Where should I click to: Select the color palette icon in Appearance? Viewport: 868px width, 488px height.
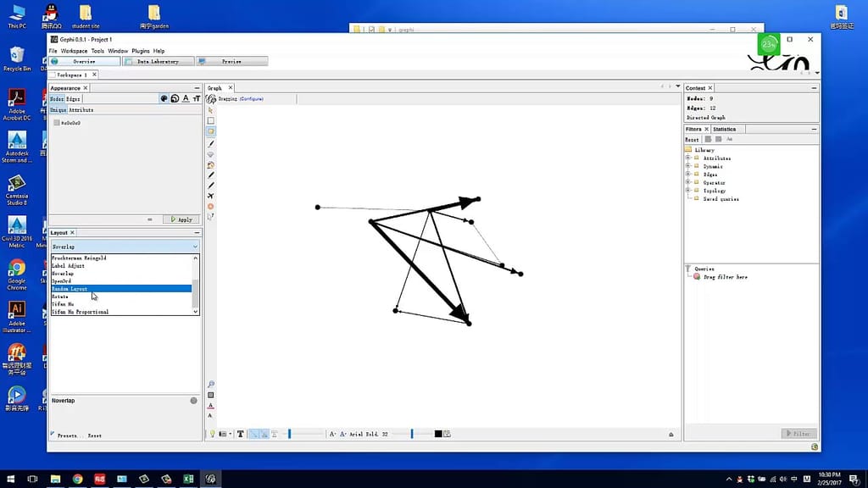(x=164, y=98)
